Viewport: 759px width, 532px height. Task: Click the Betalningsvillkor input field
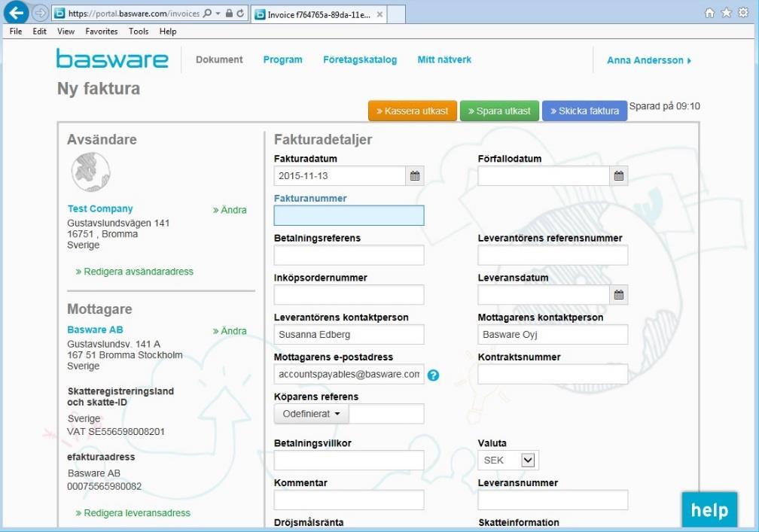(x=349, y=461)
